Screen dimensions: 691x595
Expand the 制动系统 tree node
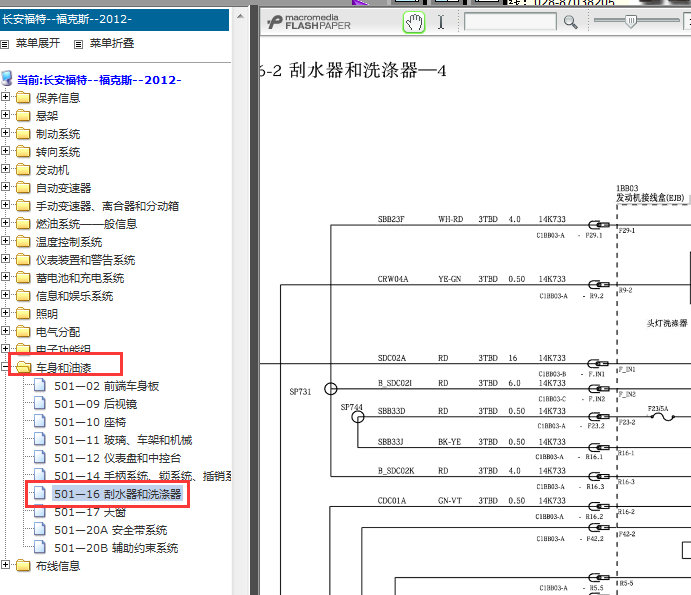pos(5,133)
